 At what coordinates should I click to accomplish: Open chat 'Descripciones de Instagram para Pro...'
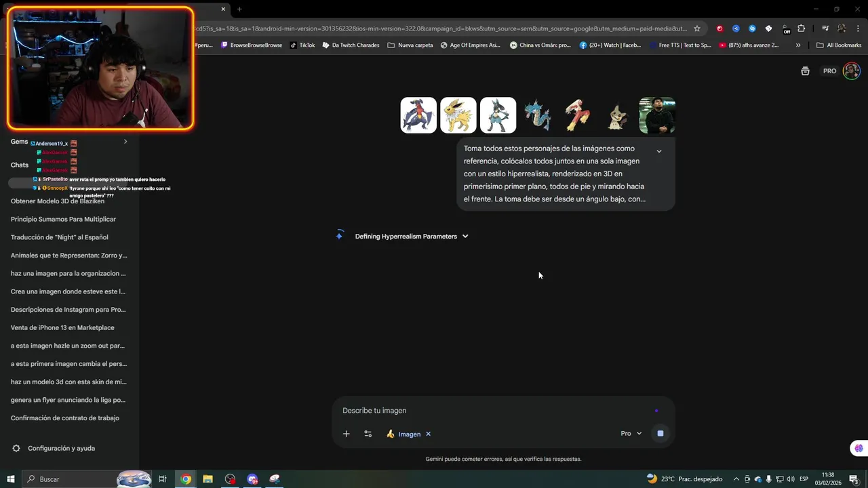[x=68, y=310]
